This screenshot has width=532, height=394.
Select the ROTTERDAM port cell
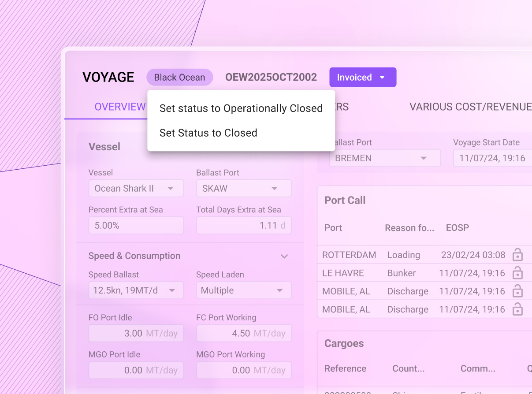tap(349, 255)
